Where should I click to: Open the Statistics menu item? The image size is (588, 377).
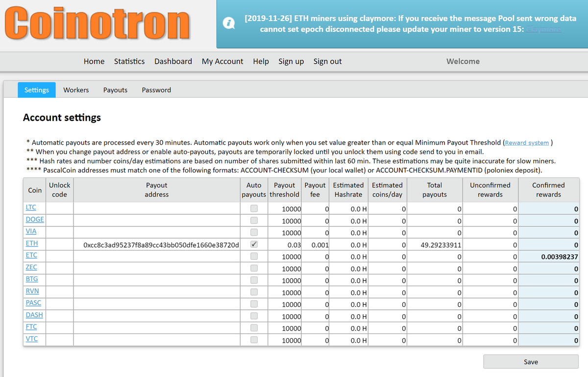pos(129,61)
